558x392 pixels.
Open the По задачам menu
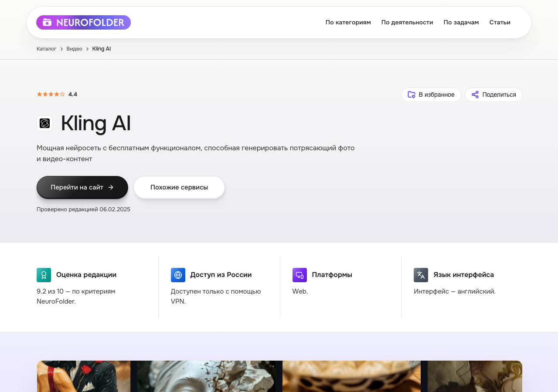461,22
